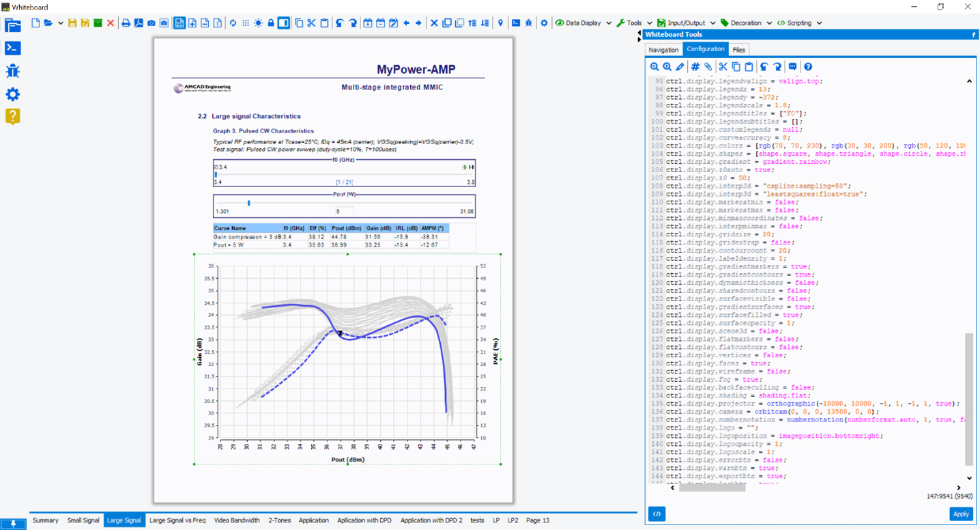Toggle the highlighted page view icon
980x530 pixels.
click(179, 23)
